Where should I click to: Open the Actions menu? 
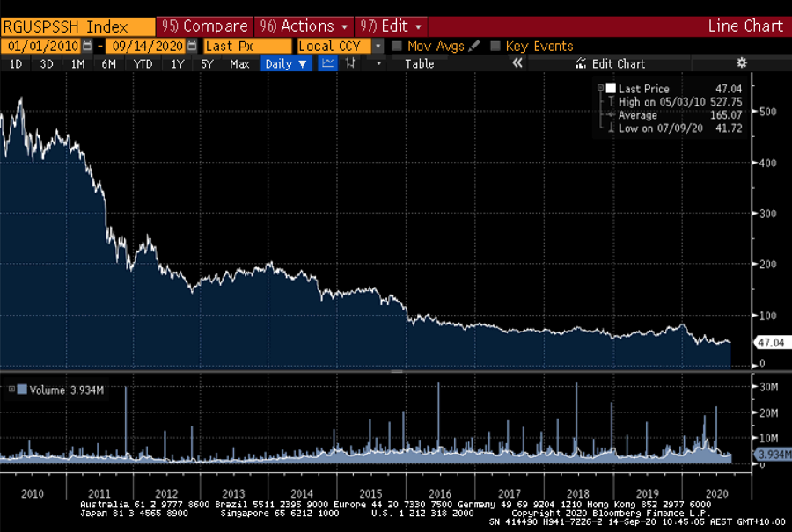coord(304,26)
